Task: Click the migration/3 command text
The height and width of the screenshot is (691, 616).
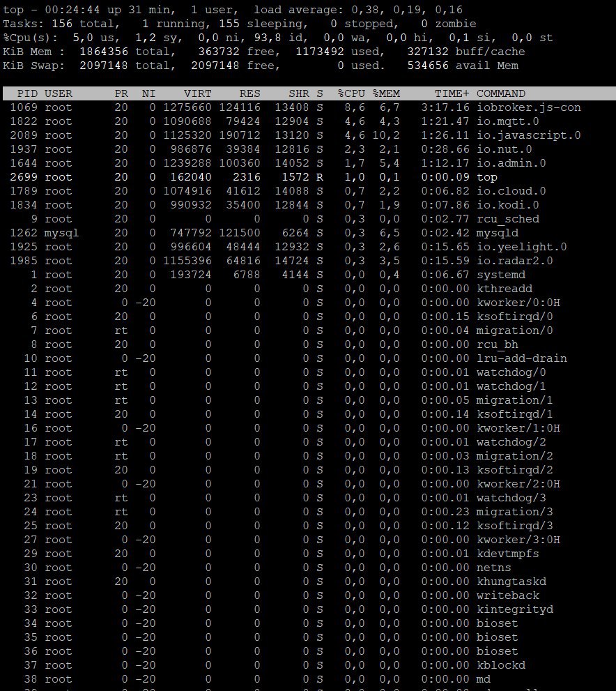Action: [515, 512]
